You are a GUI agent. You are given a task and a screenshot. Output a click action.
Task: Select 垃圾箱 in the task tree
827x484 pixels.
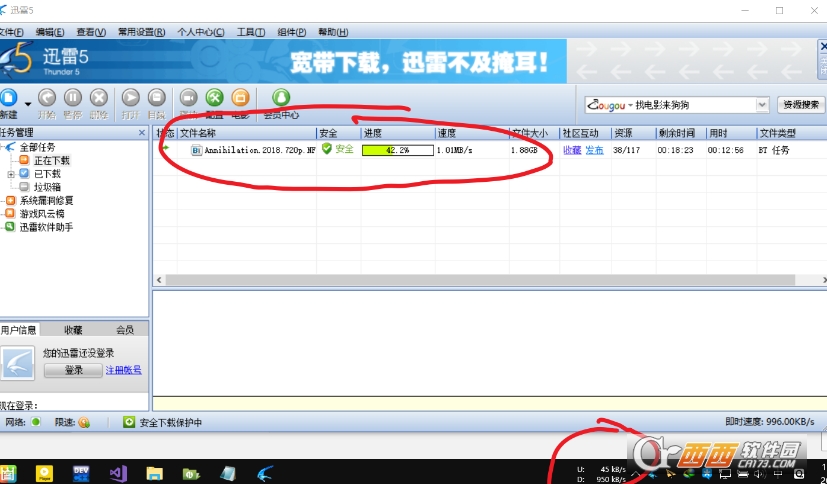pos(47,187)
